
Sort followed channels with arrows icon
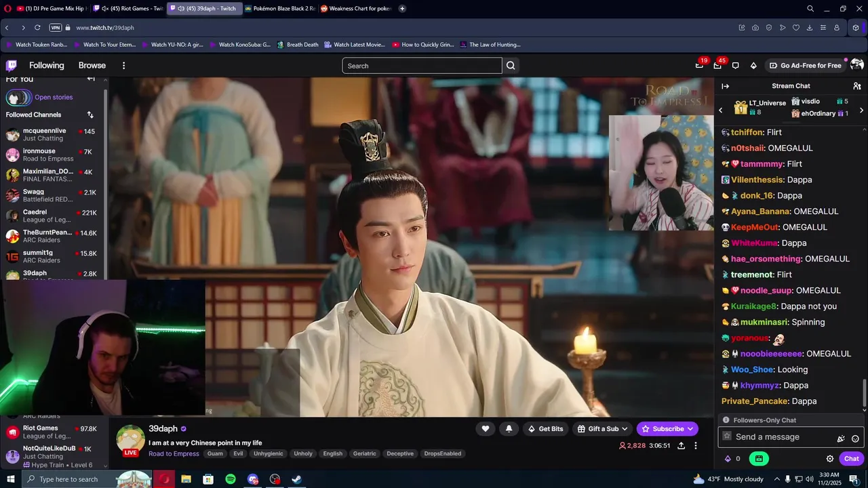pos(90,115)
